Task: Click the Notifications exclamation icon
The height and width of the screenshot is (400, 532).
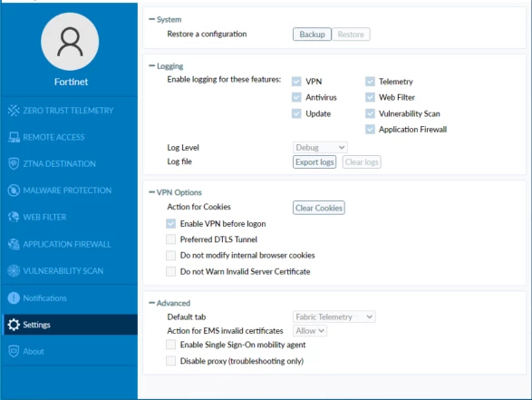Action: click(14, 298)
